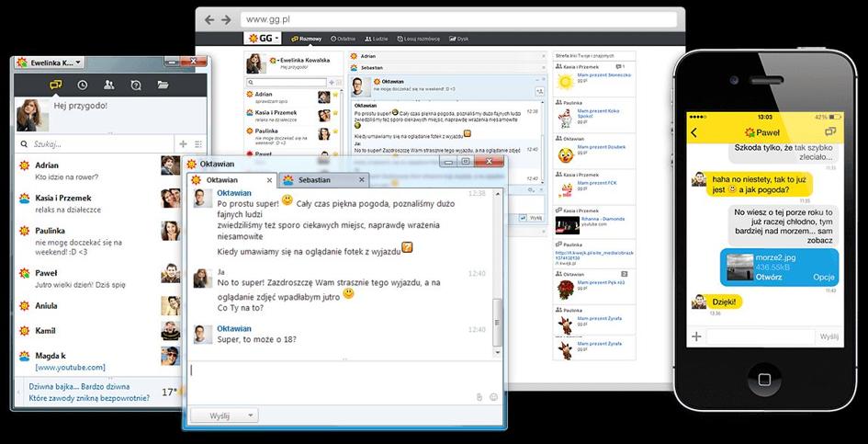This screenshot has height=444, width=868.
Task: Open GG logo menu dropdown in web app
Action: (264, 39)
